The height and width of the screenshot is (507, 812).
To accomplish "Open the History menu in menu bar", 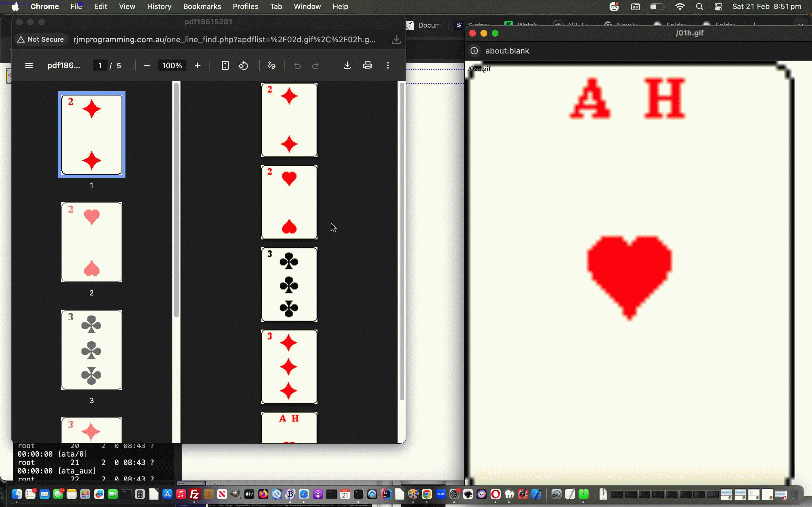I will click(159, 6).
